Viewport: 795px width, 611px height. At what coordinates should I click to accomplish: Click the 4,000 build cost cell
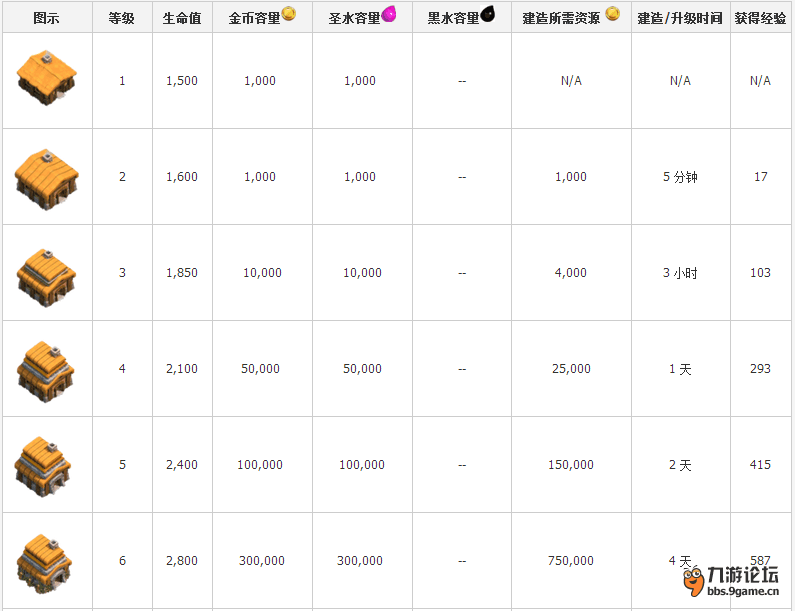(571, 273)
